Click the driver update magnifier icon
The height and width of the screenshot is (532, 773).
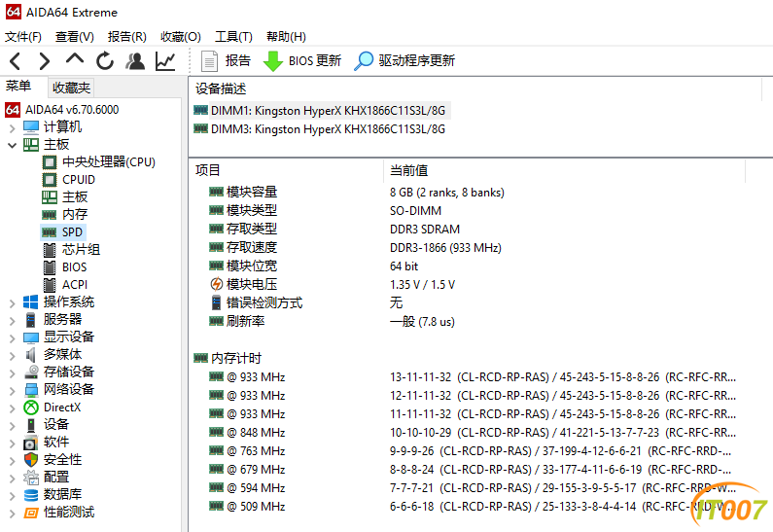click(x=364, y=61)
